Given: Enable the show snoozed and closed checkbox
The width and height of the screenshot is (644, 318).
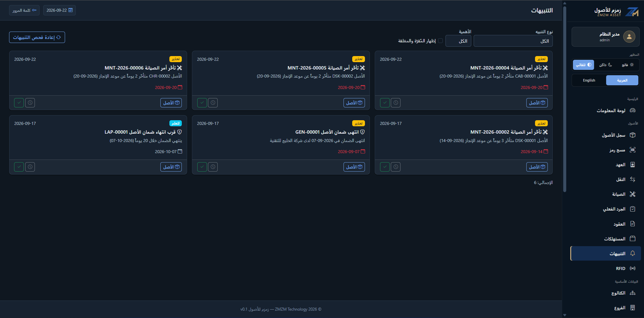Looking at the screenshot, I should point(440,41).
